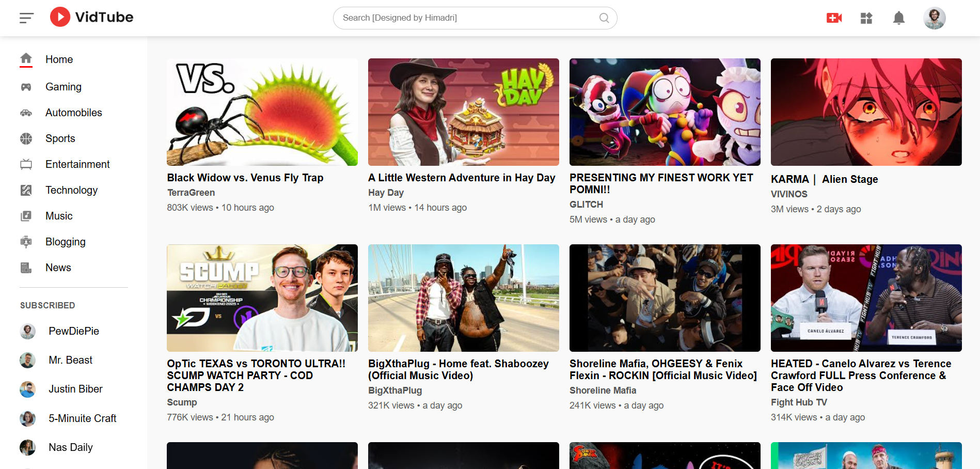Click the upload video camera icon
Image resolution: width=980 pixels, height=469 pixels.
click(x=834, y=18)
